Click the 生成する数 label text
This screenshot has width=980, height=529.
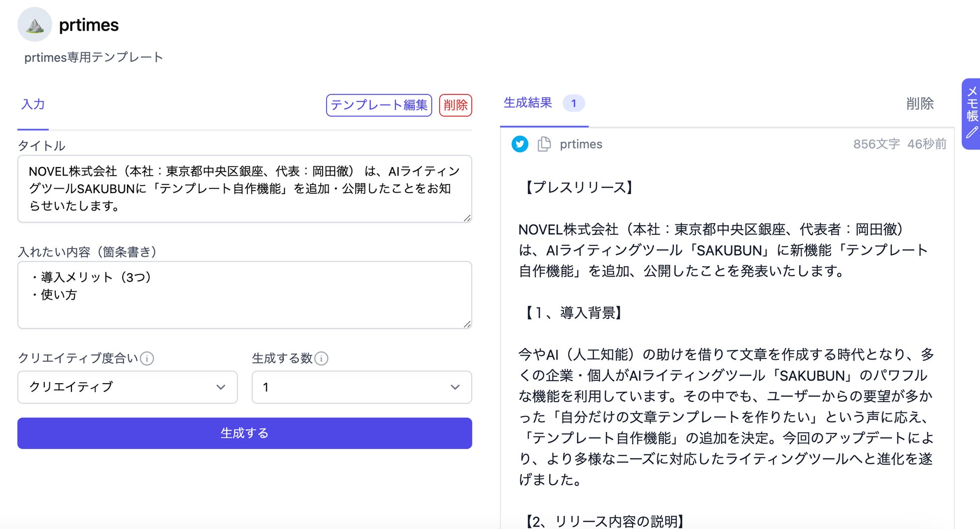click(282, 359)
